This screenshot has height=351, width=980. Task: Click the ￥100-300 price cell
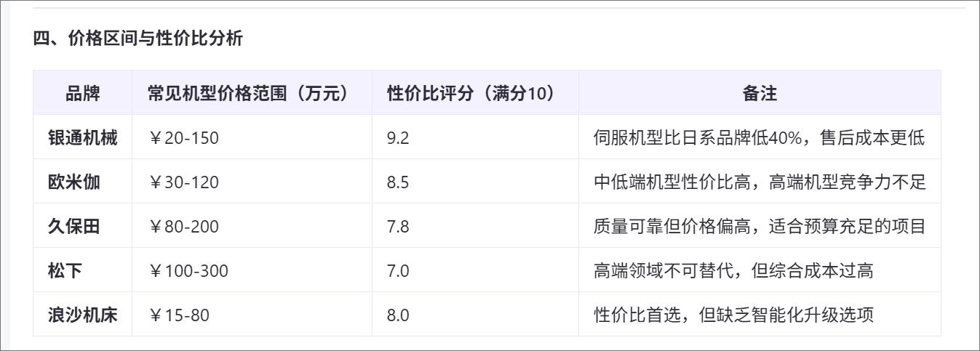[x=188, y=271]
